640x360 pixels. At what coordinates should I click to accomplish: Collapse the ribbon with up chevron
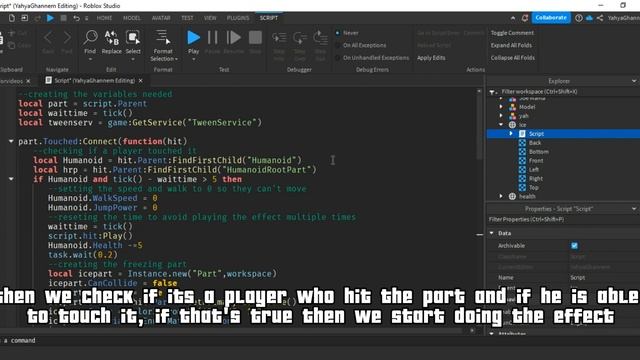click(513, 18)
